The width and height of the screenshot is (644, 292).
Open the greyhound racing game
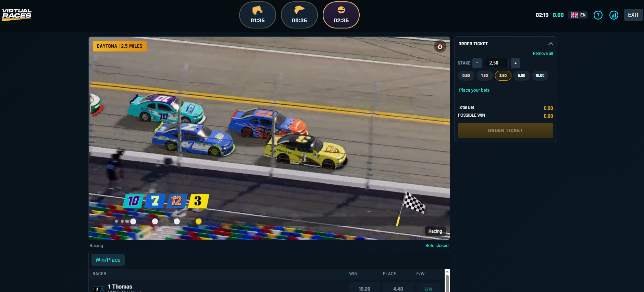[x=299, y=15]
